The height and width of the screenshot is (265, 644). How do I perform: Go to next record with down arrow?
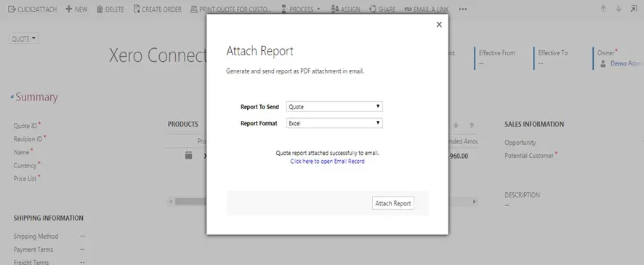coord(619,9)
